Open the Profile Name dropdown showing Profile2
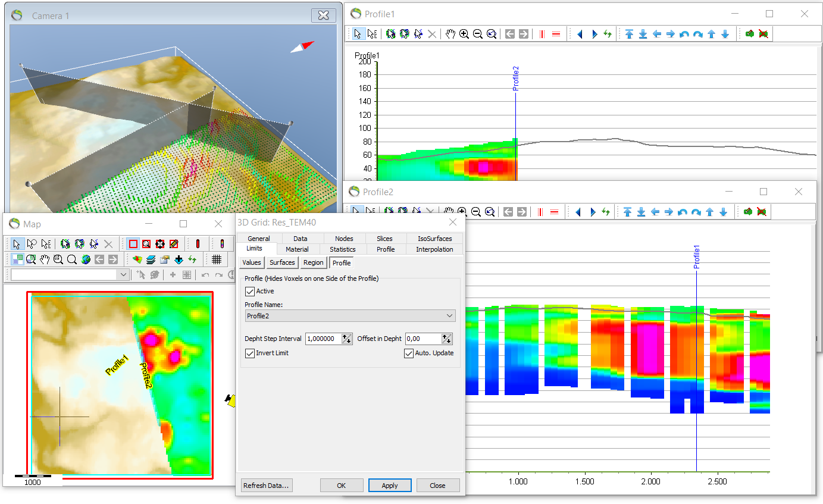Screen dimensions: 823x504 450,315
